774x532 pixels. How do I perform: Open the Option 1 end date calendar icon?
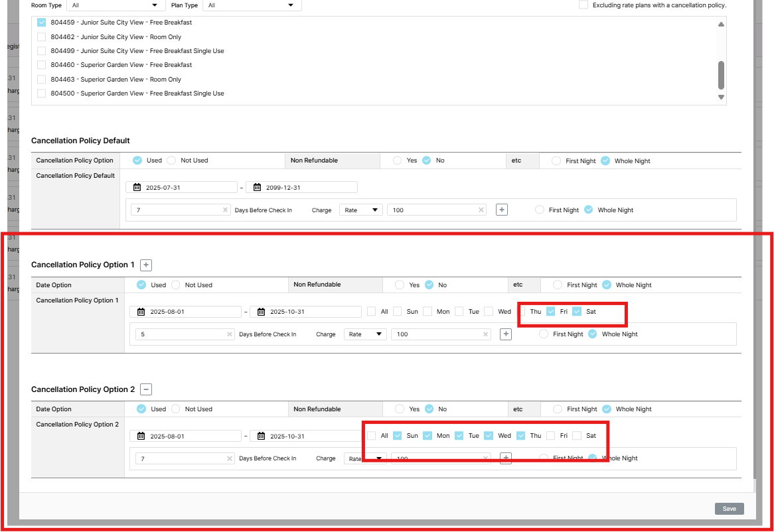point(261,312)
